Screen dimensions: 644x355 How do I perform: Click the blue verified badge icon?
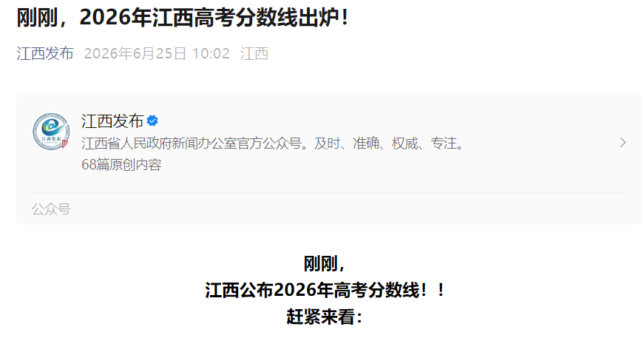tap(152, 121)
